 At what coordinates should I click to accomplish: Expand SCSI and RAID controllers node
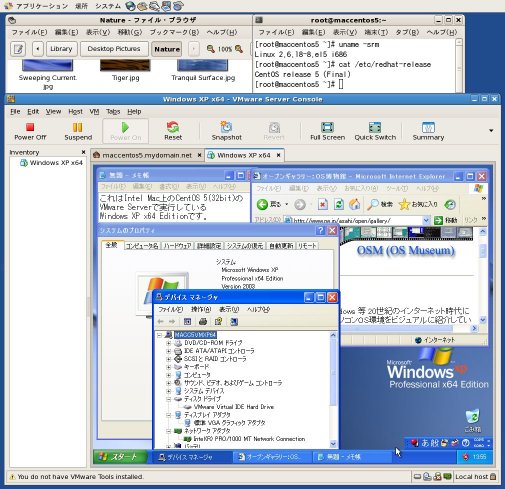click(x=169, y=359)
